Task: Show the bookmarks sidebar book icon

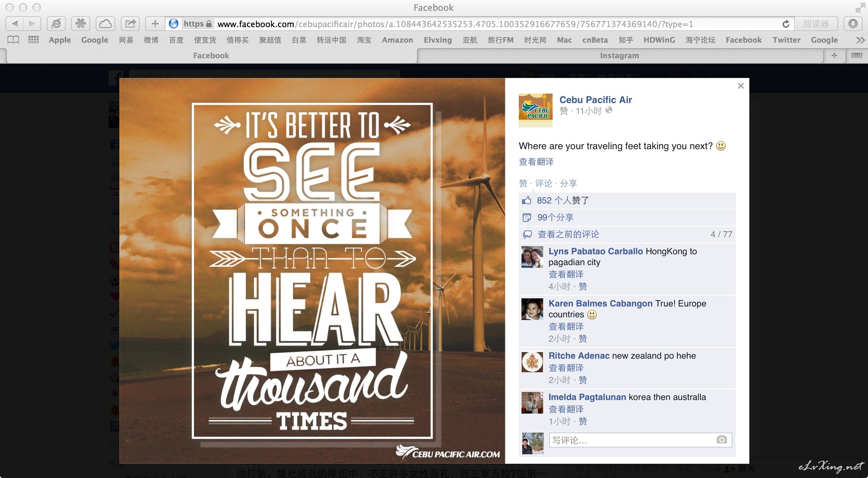Action: (13, 40)
